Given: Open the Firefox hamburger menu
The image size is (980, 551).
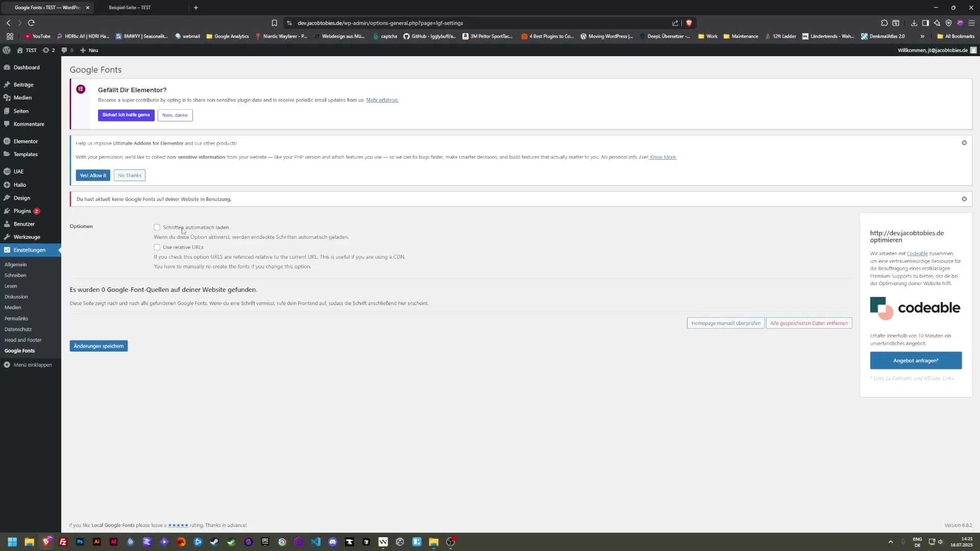Looking at the screenshot, I should coord(972,23).
